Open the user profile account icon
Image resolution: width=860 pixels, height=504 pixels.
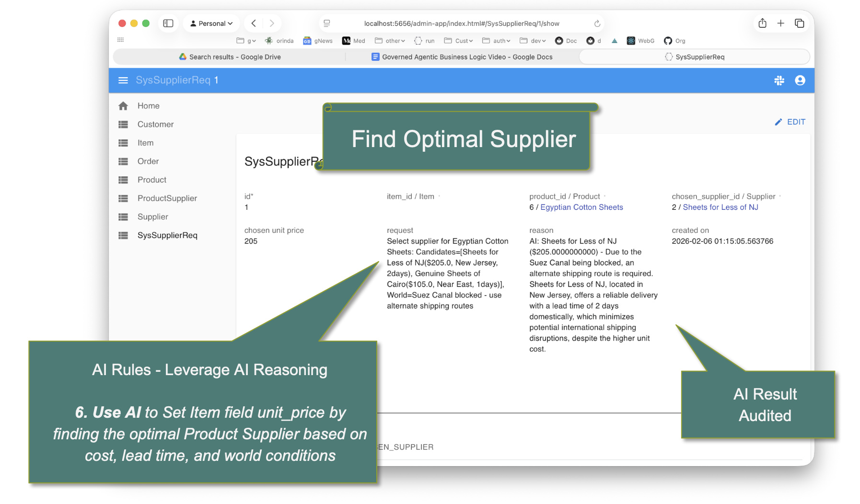[x=800, y=80]
